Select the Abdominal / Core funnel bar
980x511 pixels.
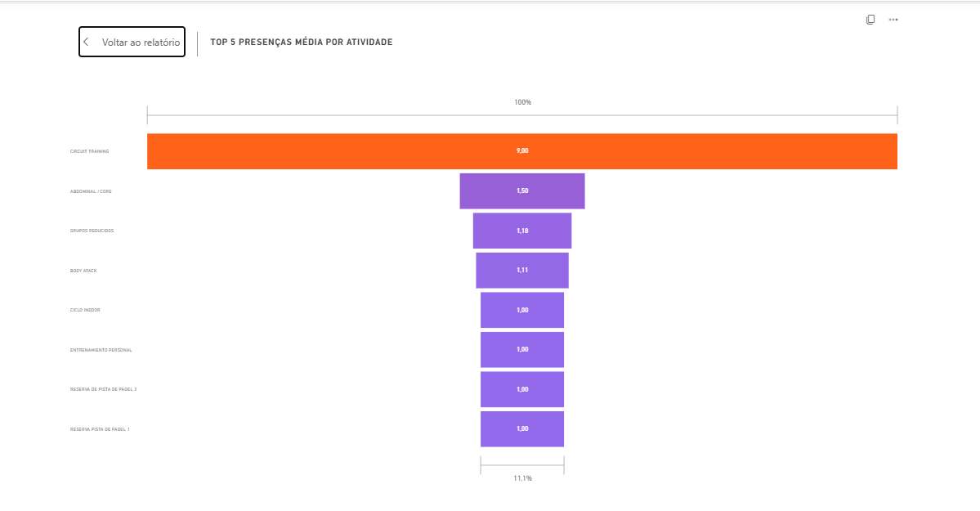click(x=521, y=191)
